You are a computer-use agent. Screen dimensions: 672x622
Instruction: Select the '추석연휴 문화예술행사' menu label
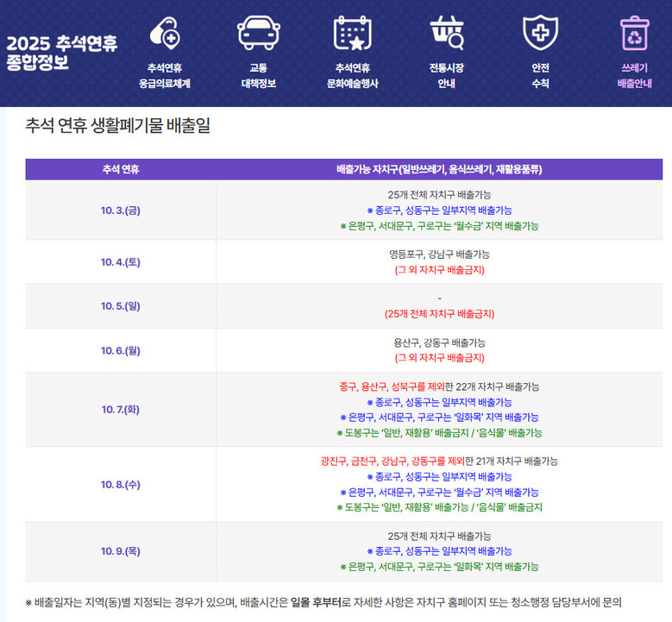click(x=352, y=76)
